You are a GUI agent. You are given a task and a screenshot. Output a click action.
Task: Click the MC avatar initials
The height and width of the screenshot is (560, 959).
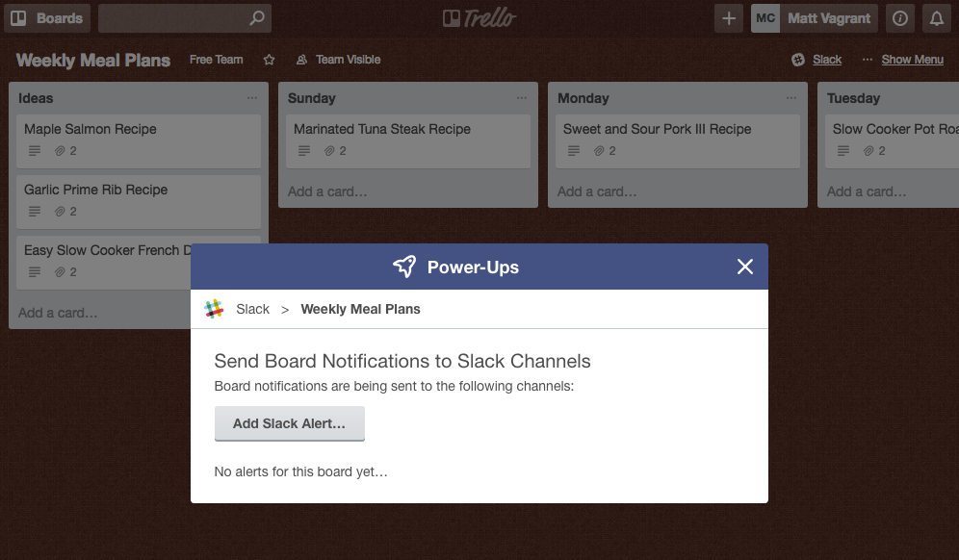click(x=765, y=18)
